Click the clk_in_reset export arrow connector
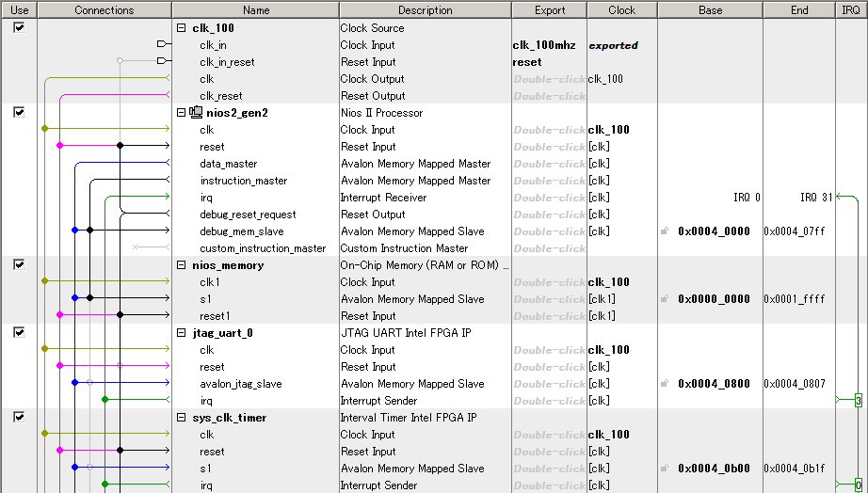The image size is (868, 493). [x=162, y=62]
